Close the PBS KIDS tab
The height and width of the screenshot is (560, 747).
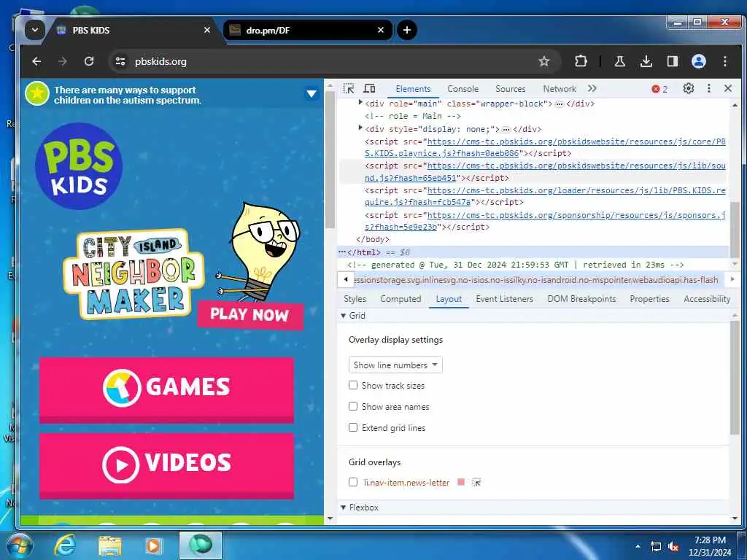pyautogui.click(x=206, y=30)
